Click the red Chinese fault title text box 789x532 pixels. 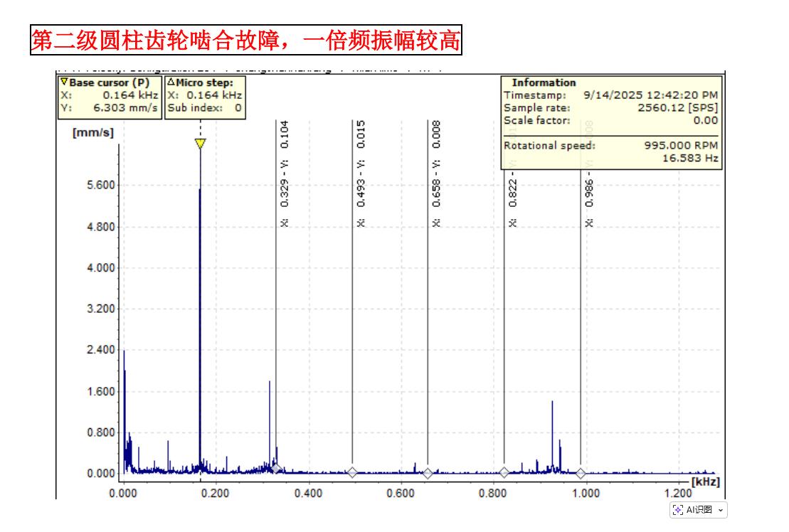(x=246, y=41)
